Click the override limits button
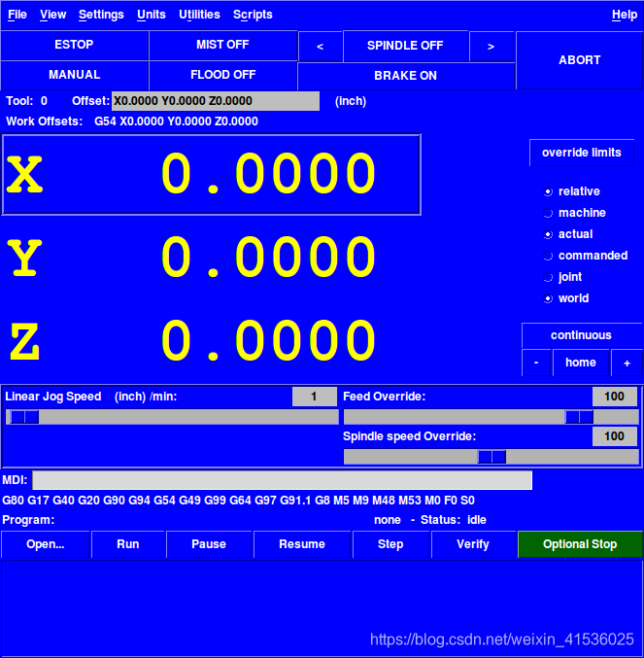This screenshot has width=644, height=658. [582, 153]
